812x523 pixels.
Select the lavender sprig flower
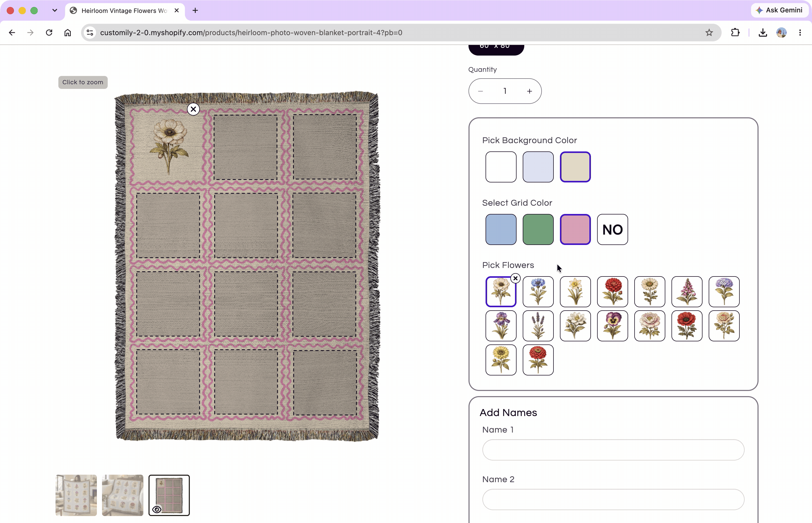[x=538, y=326]
